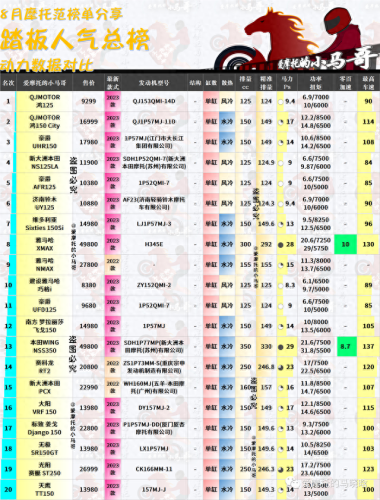Click the engine model LJ1P57MJ-3
The width and height of the screenshot is (380, 500).
(x=154, y=224)
